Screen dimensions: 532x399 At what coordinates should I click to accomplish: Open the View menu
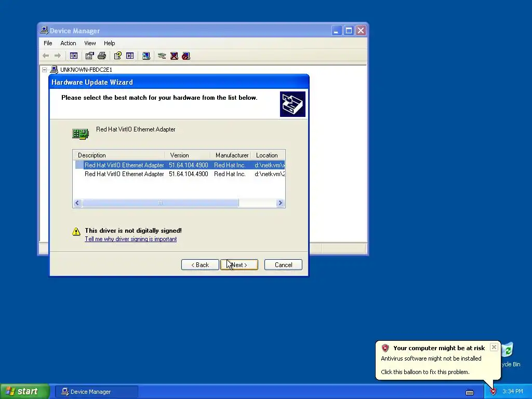click(90, 43)
